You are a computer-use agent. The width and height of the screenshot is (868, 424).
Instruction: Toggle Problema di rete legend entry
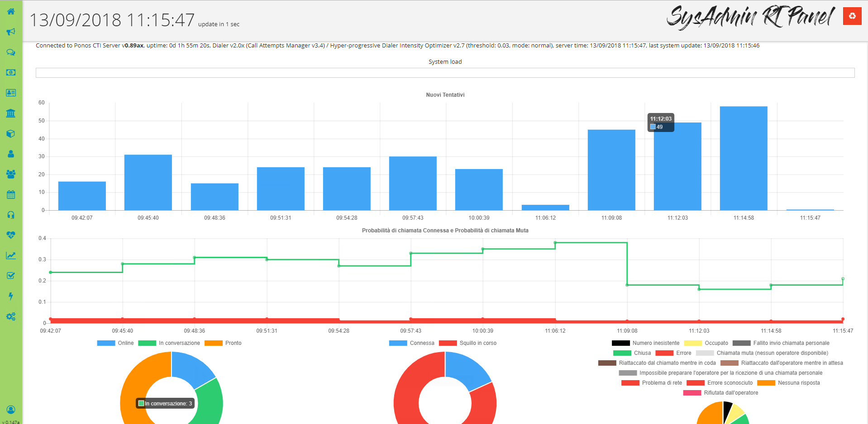click(652, 383)
